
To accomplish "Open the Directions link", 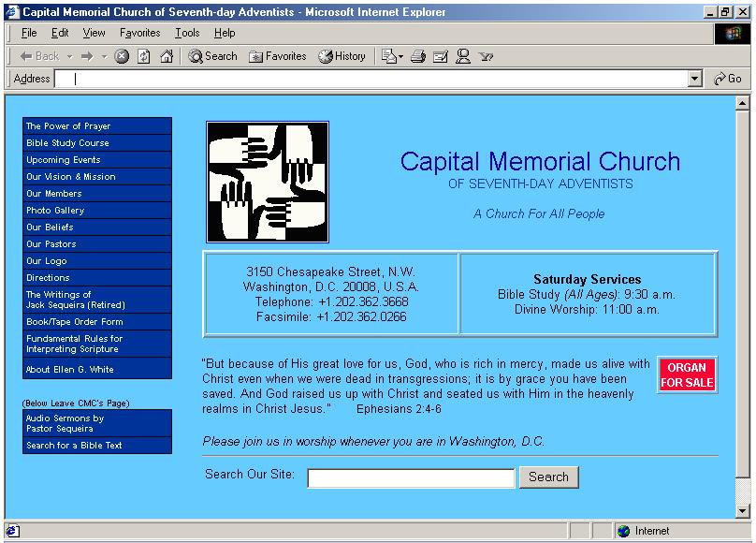I will tap(97, 278).
